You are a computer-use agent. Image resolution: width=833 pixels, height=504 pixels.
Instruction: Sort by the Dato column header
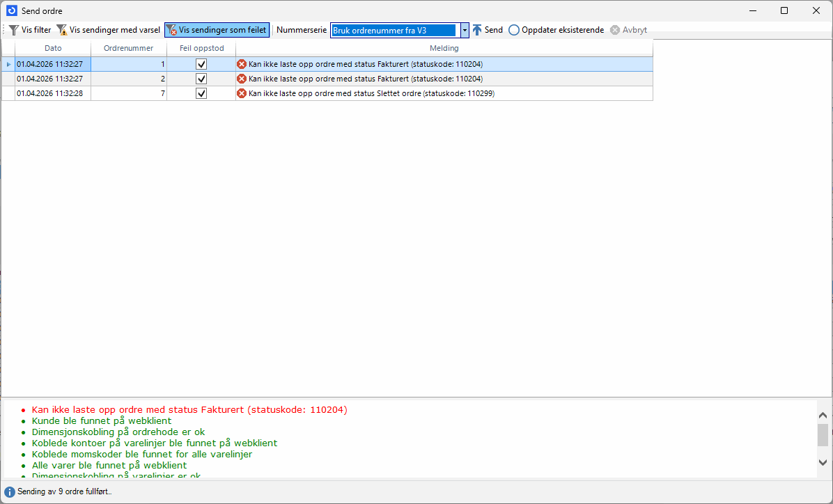(53, 48)
